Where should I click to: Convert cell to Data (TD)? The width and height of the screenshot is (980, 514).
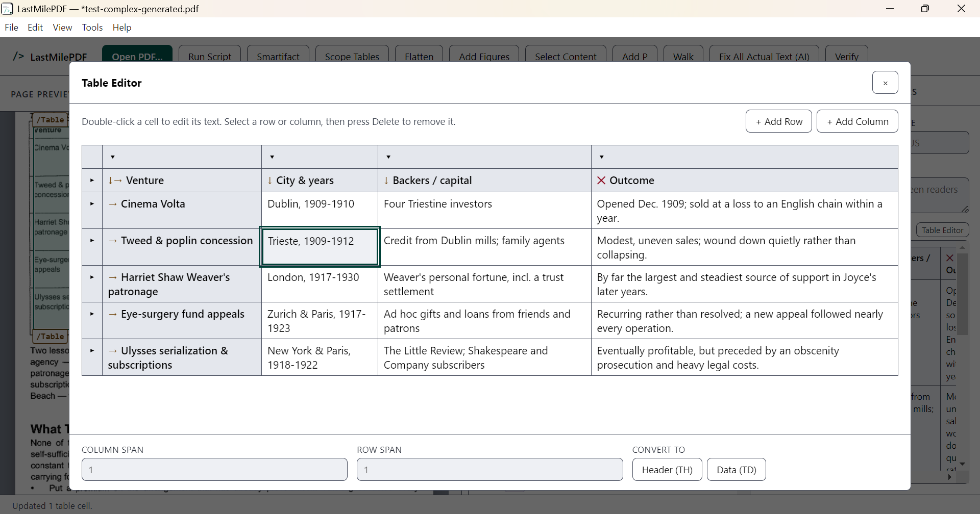737,470
